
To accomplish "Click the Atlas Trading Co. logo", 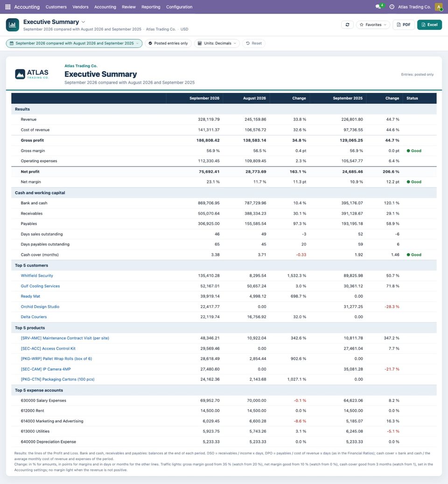I will click(32, 74).
